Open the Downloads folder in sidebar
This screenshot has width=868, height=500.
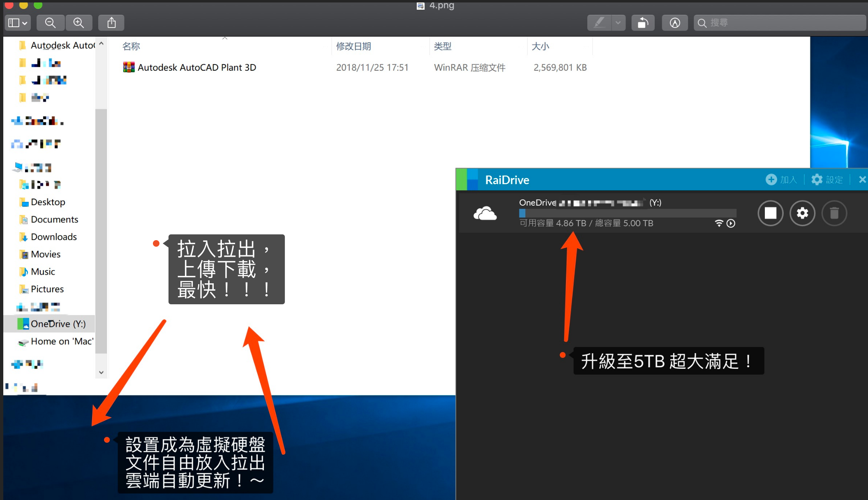pos(53,237)
